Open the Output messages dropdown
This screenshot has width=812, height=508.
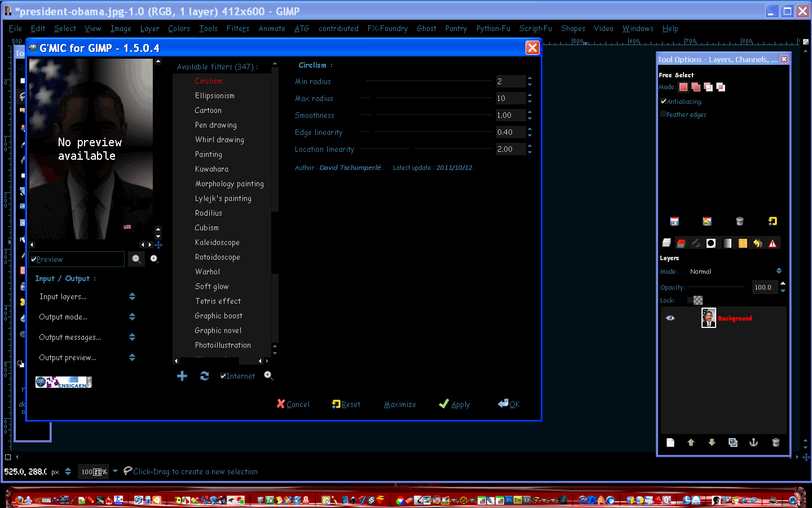pyautogui.click(x=87, y=337)
